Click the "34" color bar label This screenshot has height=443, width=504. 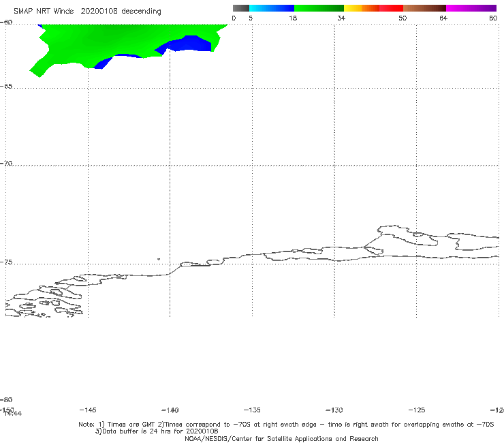pos(341,18)
